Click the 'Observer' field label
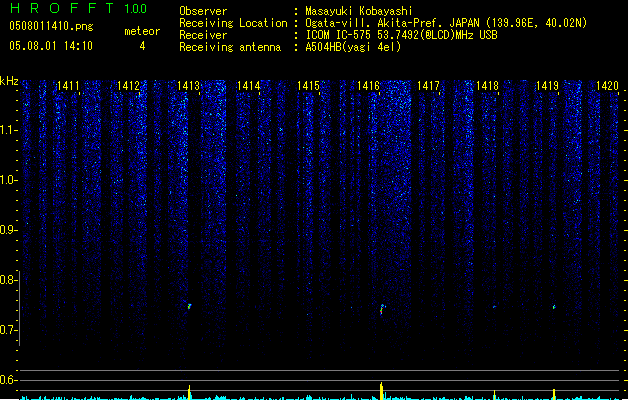 [x=203, y=11]
